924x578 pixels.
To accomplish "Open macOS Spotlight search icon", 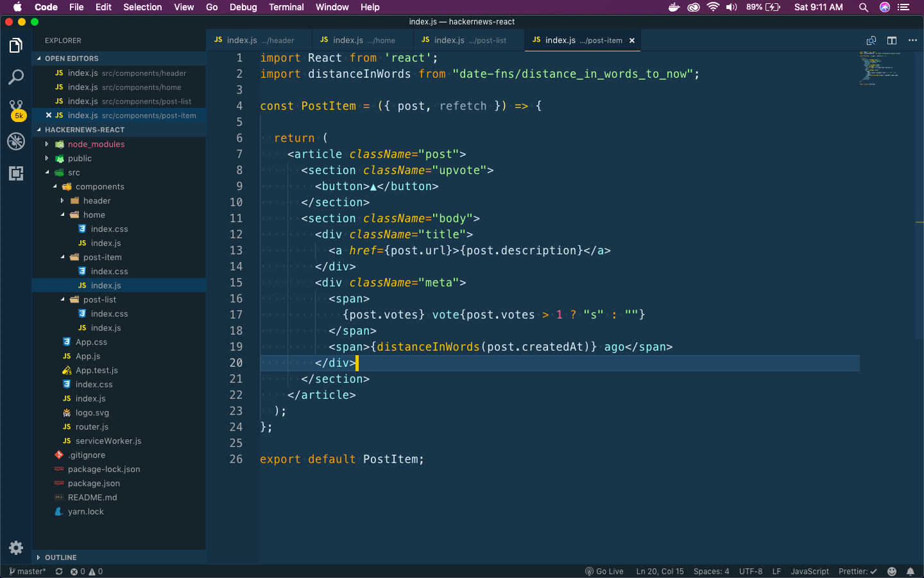I will 864,7.
